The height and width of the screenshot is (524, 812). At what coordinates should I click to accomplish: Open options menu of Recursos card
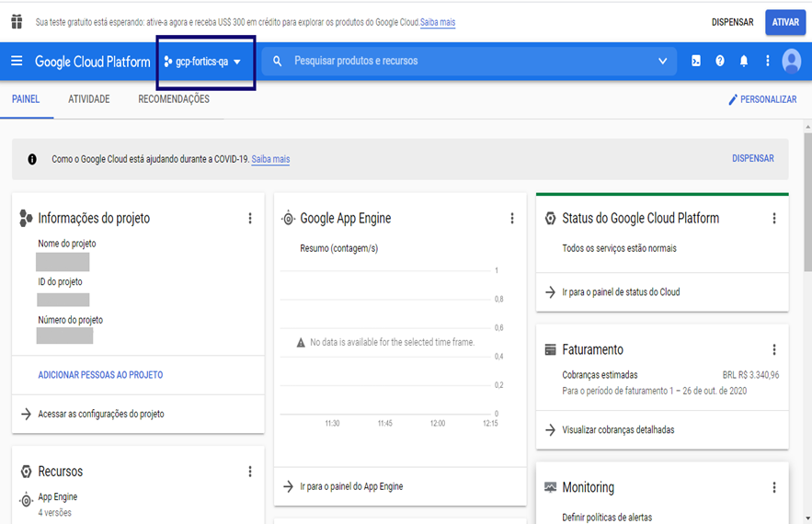(250, 472)
